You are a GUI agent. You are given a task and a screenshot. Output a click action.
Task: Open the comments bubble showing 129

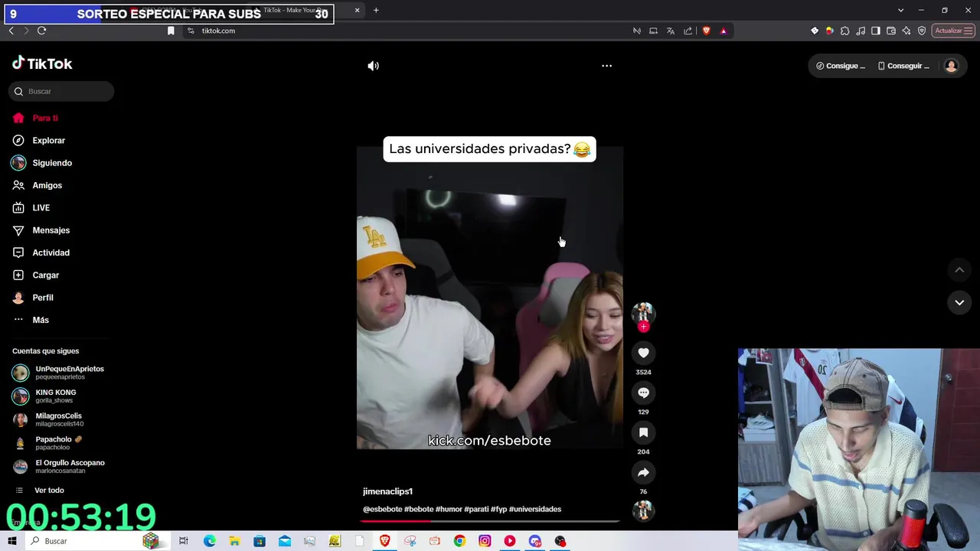pyautogui.click(x=643, y=393)
